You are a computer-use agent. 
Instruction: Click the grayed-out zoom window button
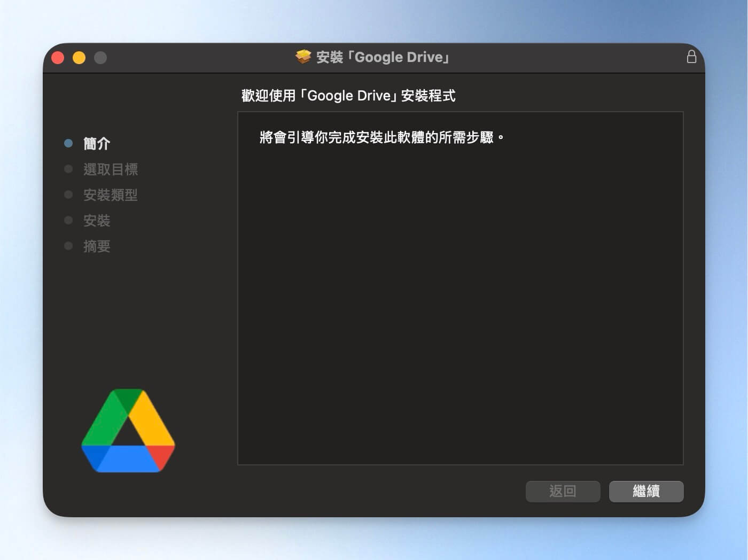pyautogui.click(x=100, y=58)
